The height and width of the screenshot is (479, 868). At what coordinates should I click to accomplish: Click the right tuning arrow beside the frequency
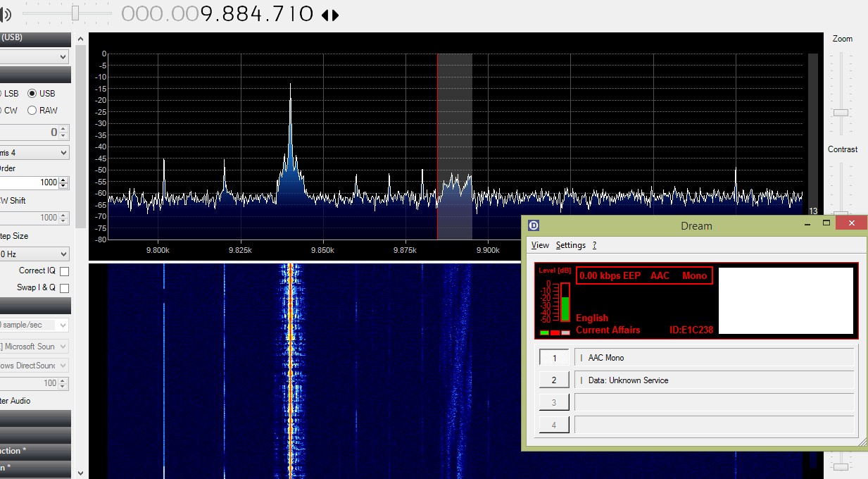pos(335,15)
